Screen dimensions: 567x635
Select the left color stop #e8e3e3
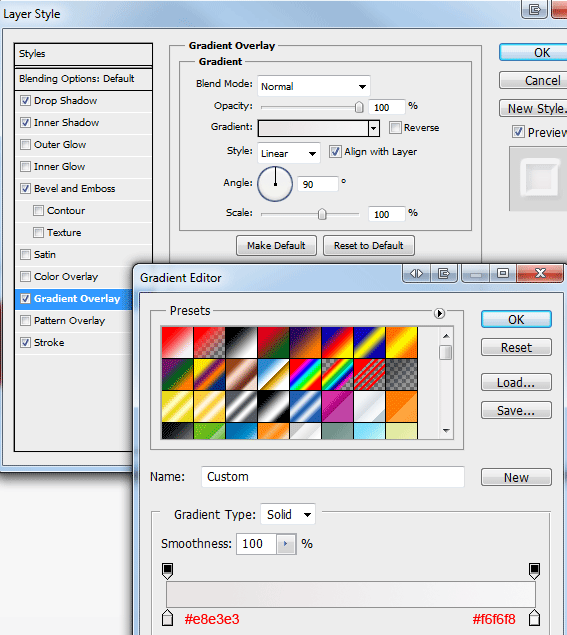pyautogui.click(x=167, y=618)
